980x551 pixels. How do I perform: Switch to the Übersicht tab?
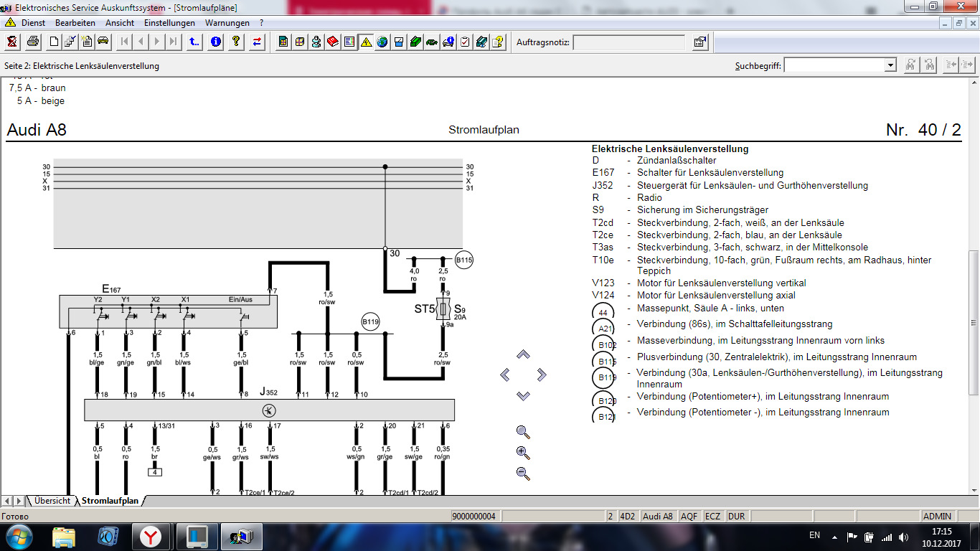tap(52, 501)
